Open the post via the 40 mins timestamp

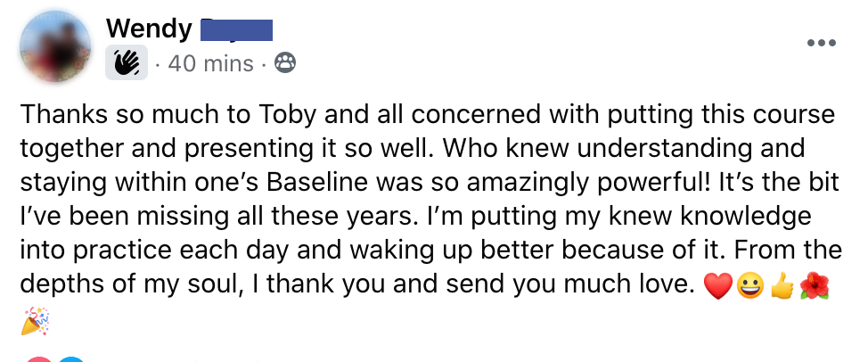click(210, 63)
